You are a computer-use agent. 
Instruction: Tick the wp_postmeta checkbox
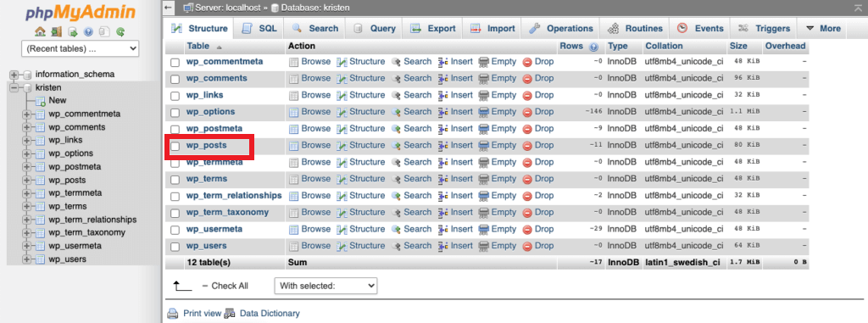point(175,129)
